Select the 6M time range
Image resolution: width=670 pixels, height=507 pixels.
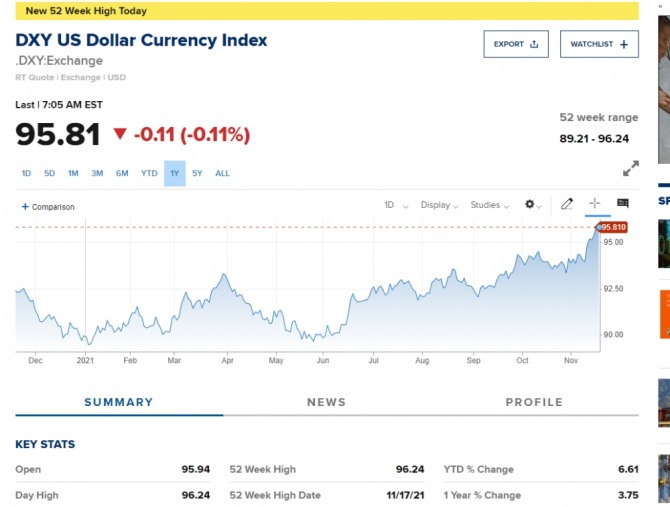(x=122, y=173)
